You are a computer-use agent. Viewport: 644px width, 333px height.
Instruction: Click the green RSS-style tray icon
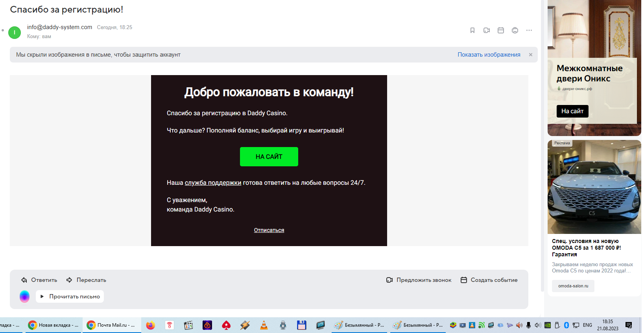coord(482,325)
